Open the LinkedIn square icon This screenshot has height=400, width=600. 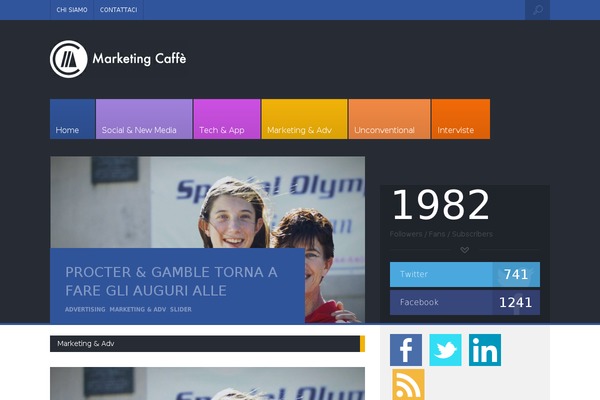(x=485, y=350)
